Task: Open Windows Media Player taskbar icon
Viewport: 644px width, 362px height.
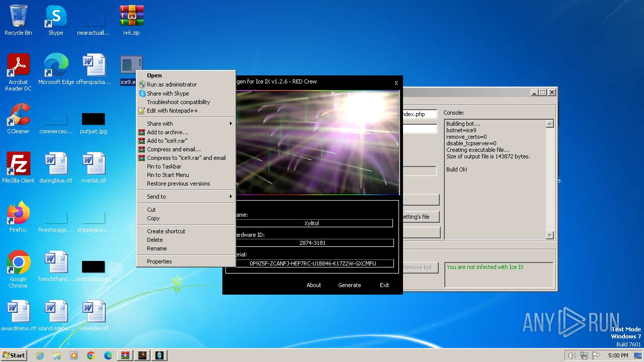Action: (74, 355)
